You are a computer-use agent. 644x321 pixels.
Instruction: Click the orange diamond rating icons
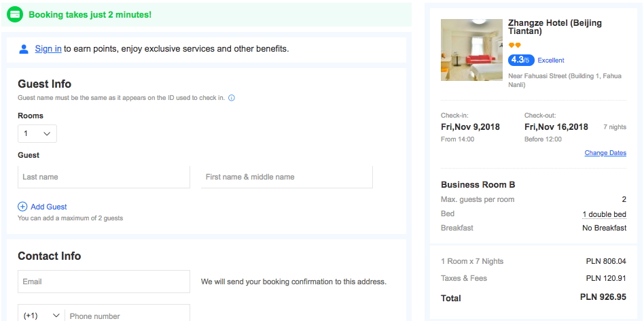click(x=515, y=45)
